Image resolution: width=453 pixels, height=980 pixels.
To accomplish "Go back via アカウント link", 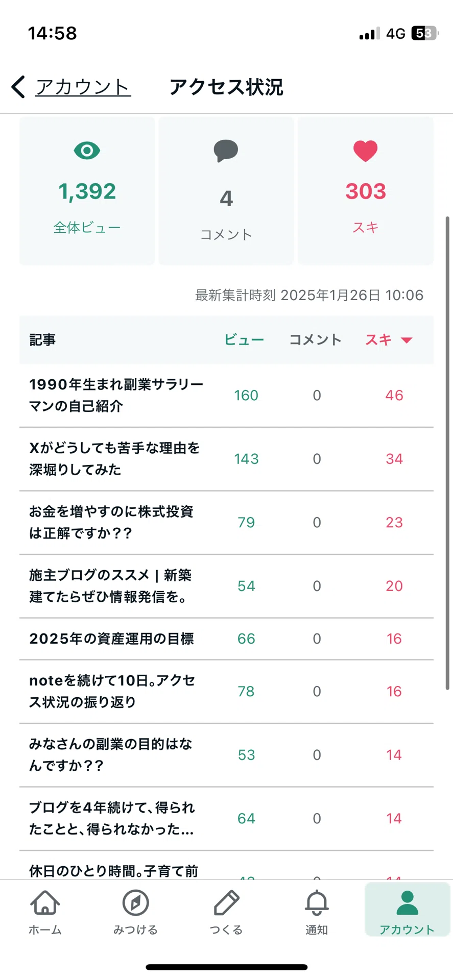I will 83,87.
